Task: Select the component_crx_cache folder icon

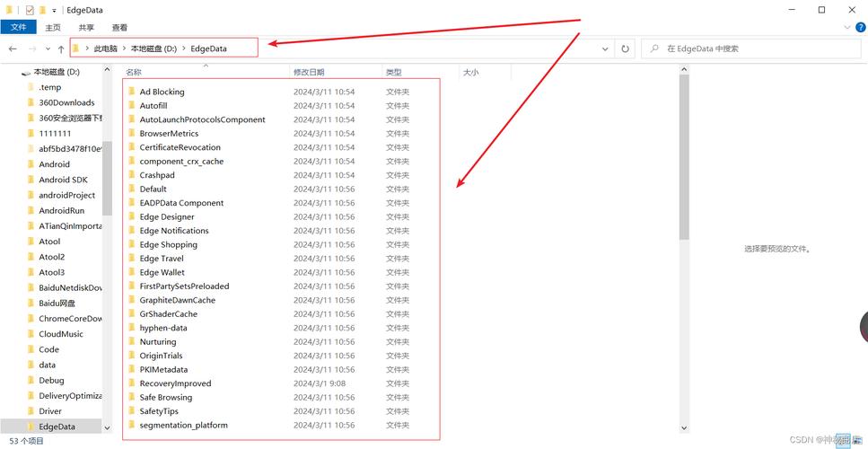Action: click(x=131, y=161)
